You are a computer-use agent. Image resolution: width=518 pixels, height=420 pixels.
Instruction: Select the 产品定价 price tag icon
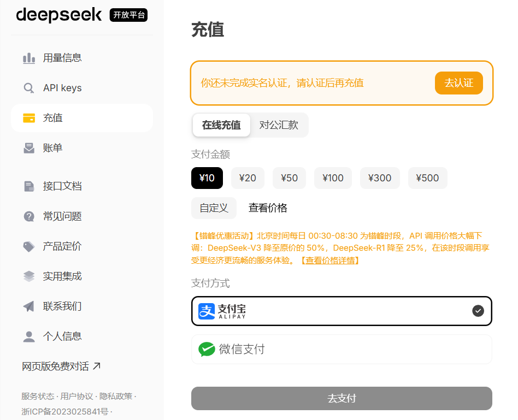click(28, 246)
